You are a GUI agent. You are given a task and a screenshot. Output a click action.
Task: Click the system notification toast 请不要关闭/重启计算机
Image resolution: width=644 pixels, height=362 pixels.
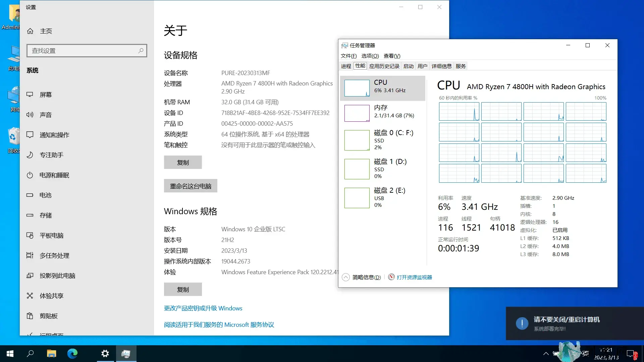575,323
